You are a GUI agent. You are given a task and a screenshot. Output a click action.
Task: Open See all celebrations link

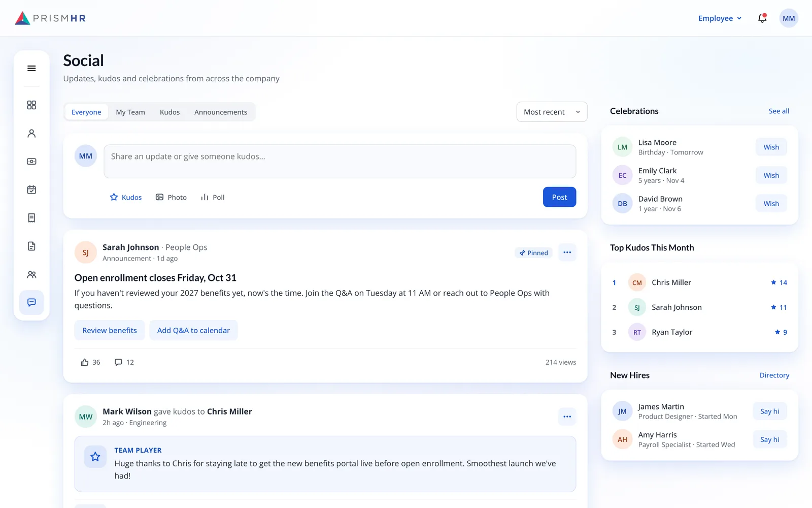click(779, 111)
